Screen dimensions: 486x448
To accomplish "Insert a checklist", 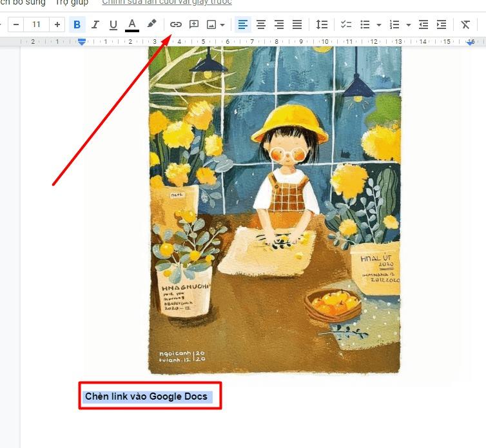I will click(346, 24).
